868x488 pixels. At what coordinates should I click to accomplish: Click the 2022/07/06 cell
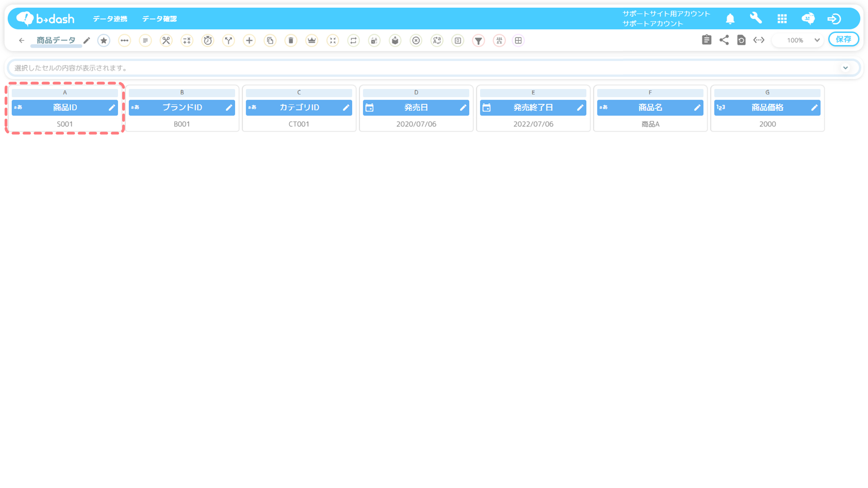(533, 124)
